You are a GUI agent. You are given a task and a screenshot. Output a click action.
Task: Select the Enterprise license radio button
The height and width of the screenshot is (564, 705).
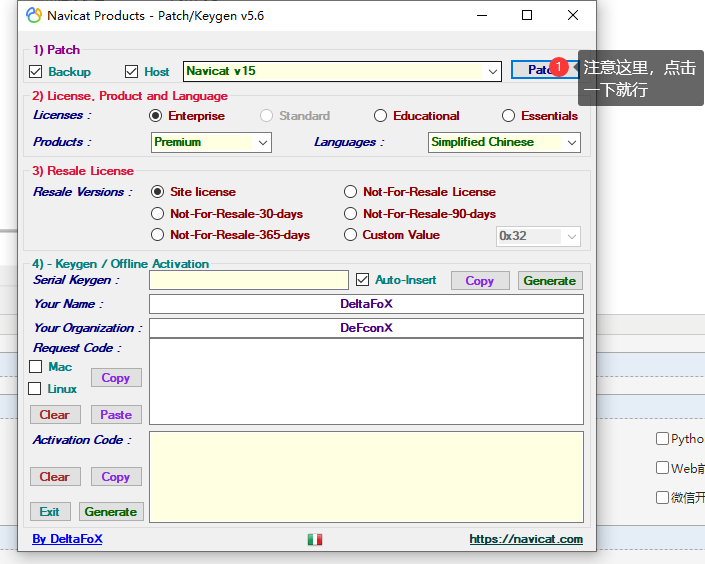point(156,116)
